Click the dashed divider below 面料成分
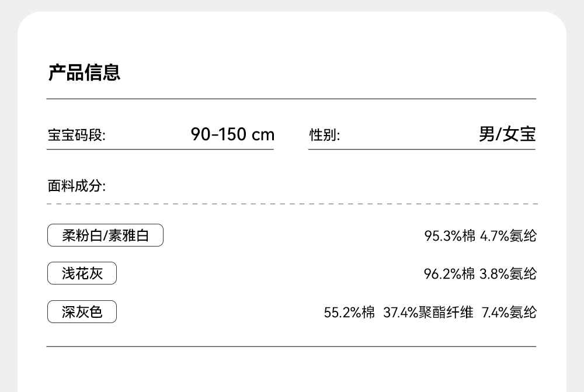The height and width of the screenshot is (392, 584). click(x=291, y=204)
